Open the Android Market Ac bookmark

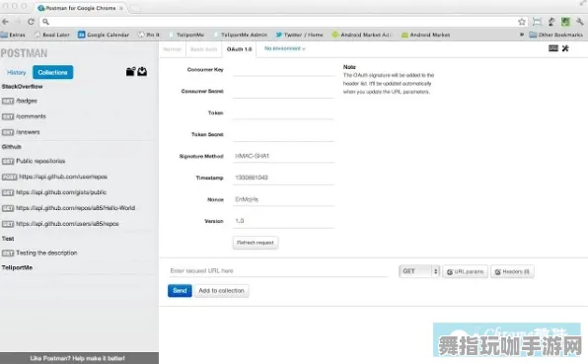click(361, 35)
